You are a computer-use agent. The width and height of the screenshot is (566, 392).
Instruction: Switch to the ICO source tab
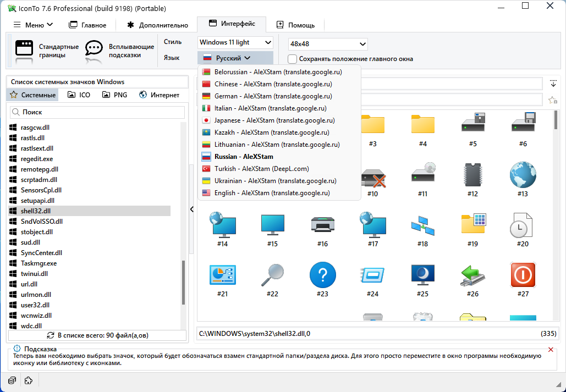tap(79, 95)
